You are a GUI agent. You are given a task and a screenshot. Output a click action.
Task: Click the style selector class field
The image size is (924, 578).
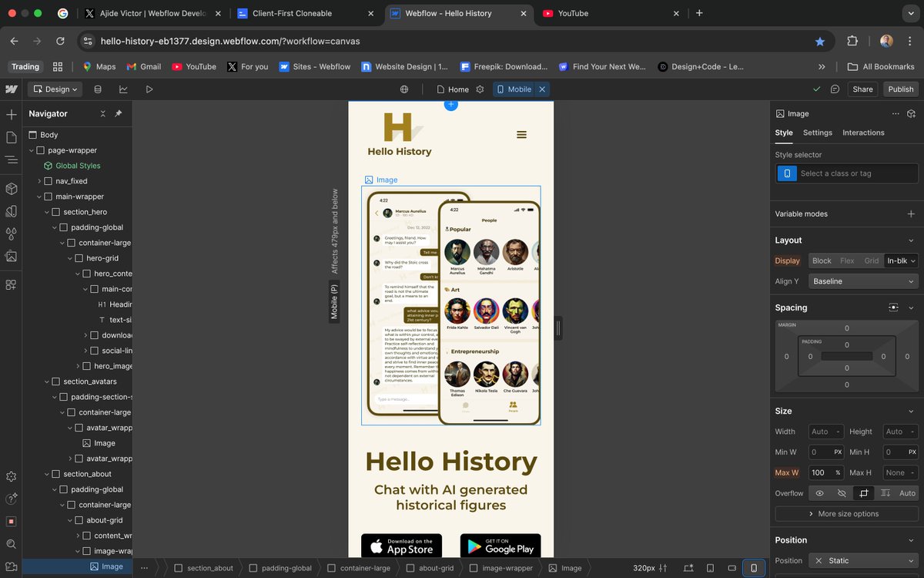coord(857,173)
